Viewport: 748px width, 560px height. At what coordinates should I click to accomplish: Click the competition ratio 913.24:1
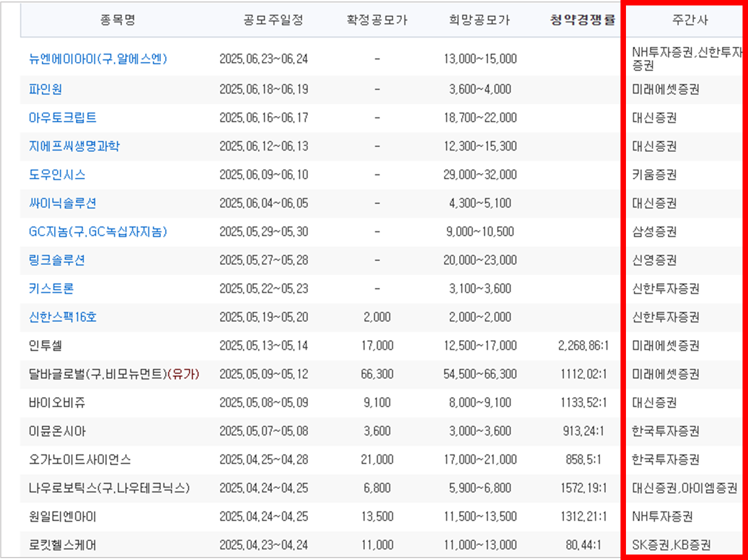point(585,431)
